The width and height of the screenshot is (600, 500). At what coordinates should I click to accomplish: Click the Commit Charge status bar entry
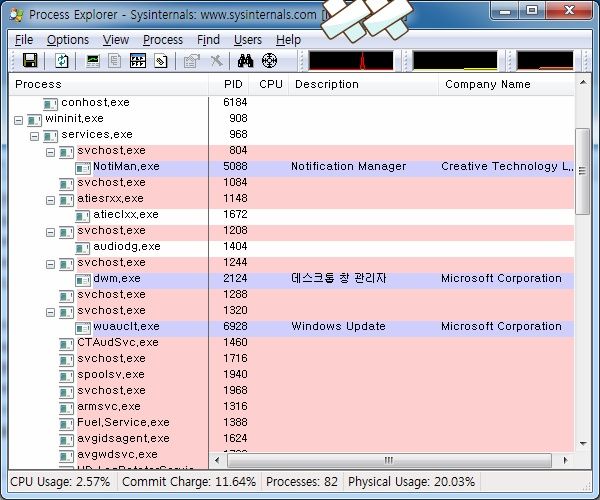click(x=189, y=481)
